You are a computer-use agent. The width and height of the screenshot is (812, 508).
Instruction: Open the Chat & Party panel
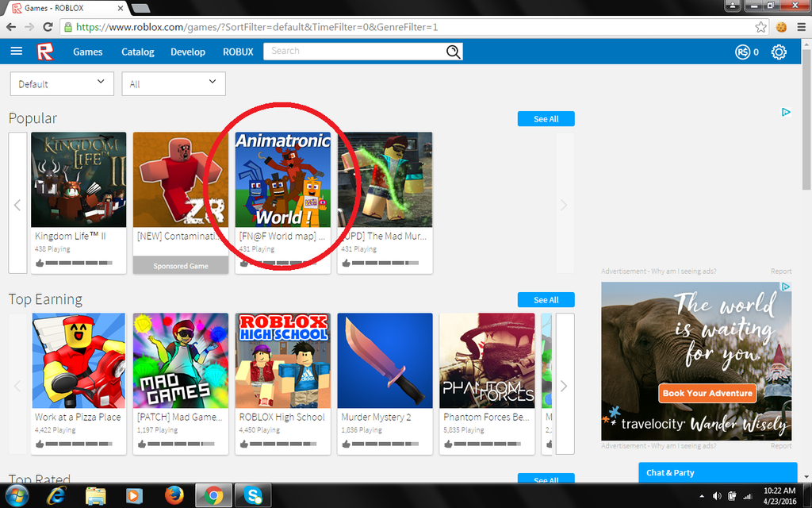coord(717,472)
